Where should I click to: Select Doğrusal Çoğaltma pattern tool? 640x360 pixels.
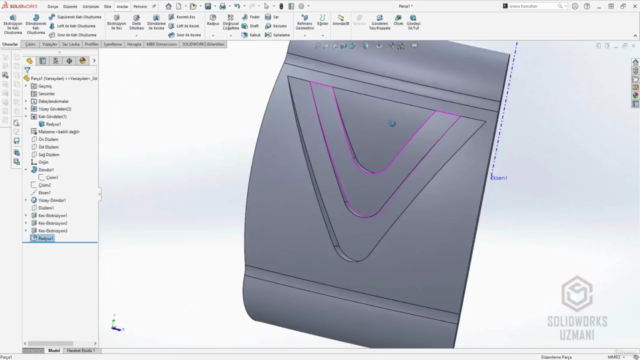[231, 22]
